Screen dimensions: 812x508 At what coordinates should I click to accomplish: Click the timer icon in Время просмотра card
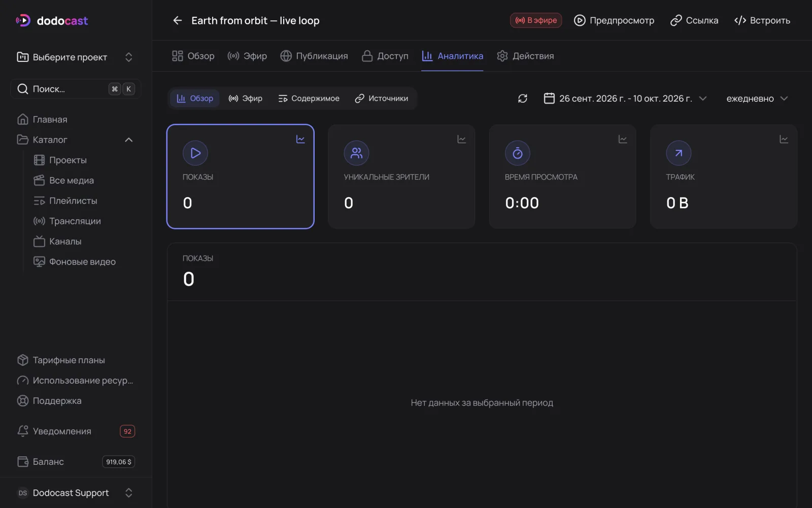518,153
